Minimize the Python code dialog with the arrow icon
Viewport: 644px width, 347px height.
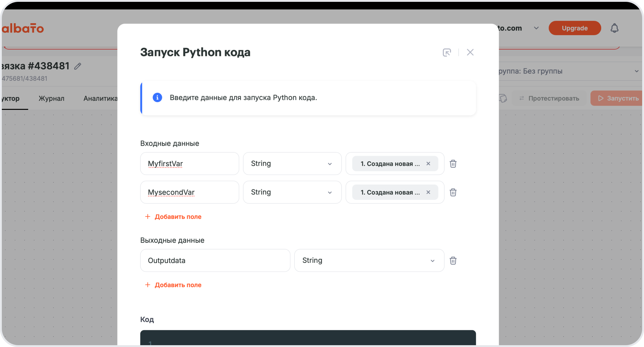click(x=447, y=52)
